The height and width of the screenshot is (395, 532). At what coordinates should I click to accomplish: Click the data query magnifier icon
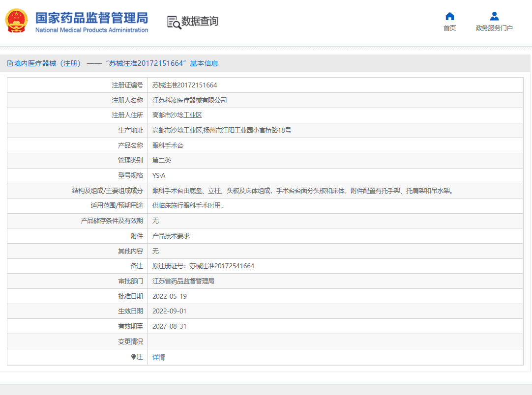point(174,23)
